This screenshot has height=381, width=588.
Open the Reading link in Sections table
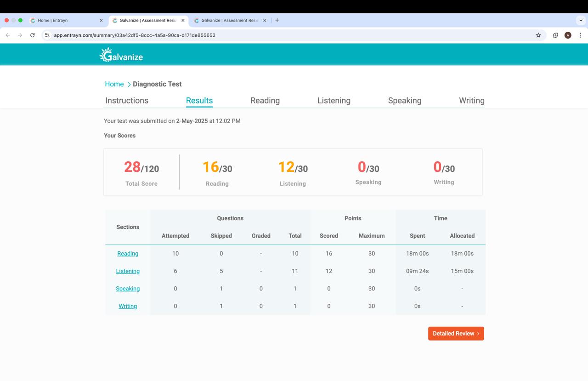coord(128,254)
